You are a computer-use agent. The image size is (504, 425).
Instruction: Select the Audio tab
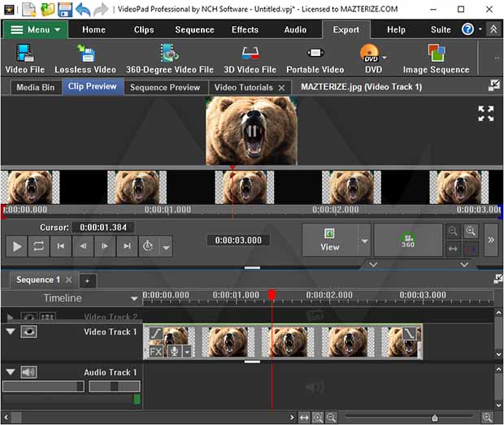click(x=295, y=29)
